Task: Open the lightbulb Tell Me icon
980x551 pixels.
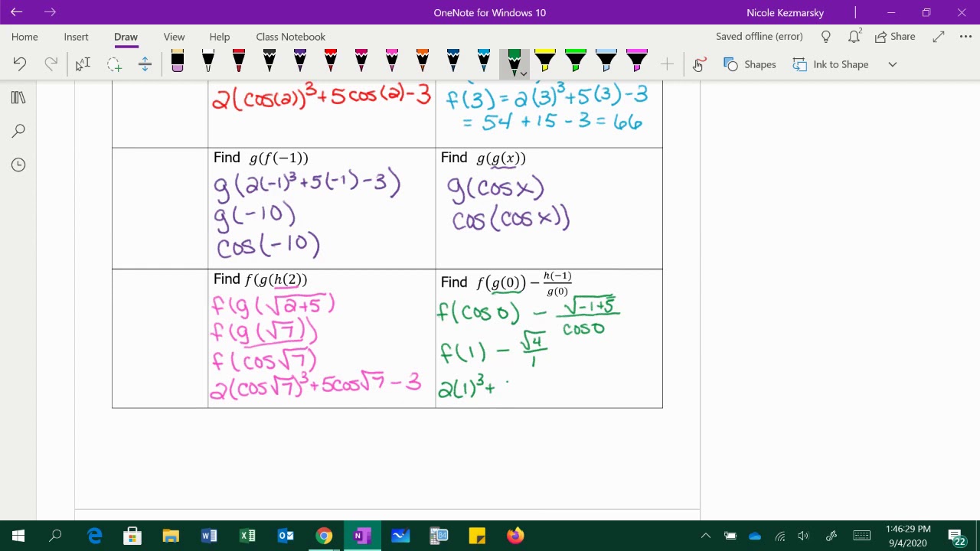Action: [x=826, y=37]
